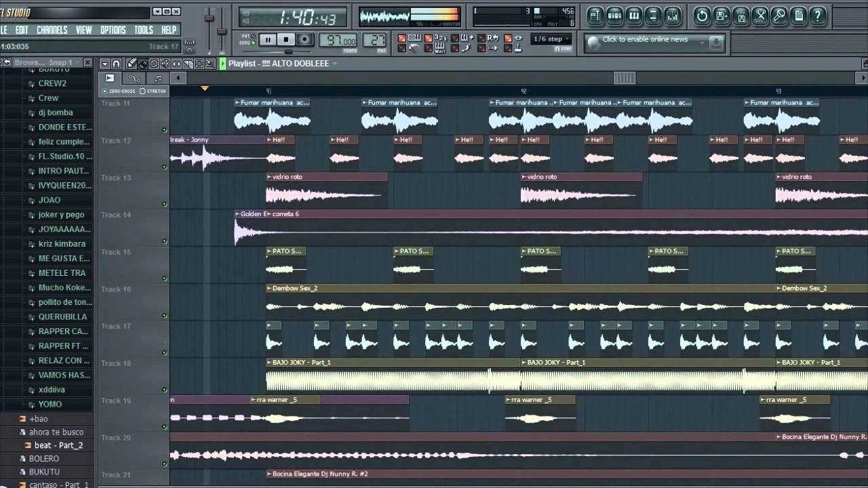Expand the Playlist title dropdown arrow

(x=334, y=64)
